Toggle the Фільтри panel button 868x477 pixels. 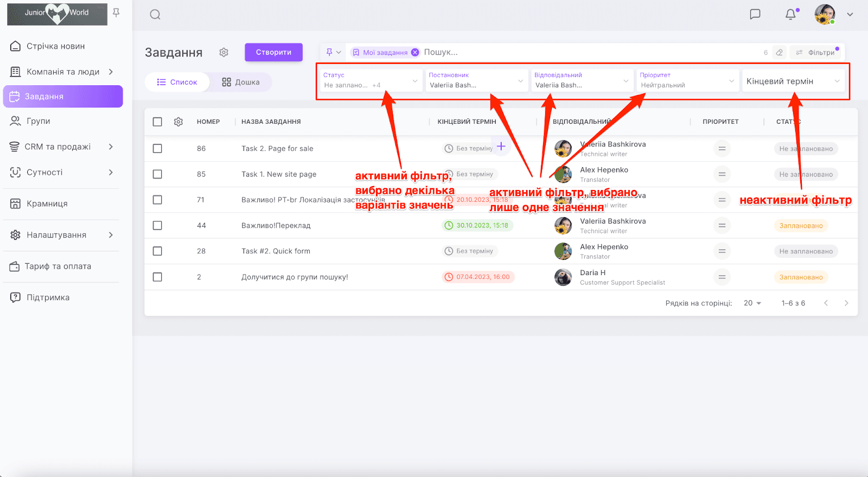(x=815, y=52)
